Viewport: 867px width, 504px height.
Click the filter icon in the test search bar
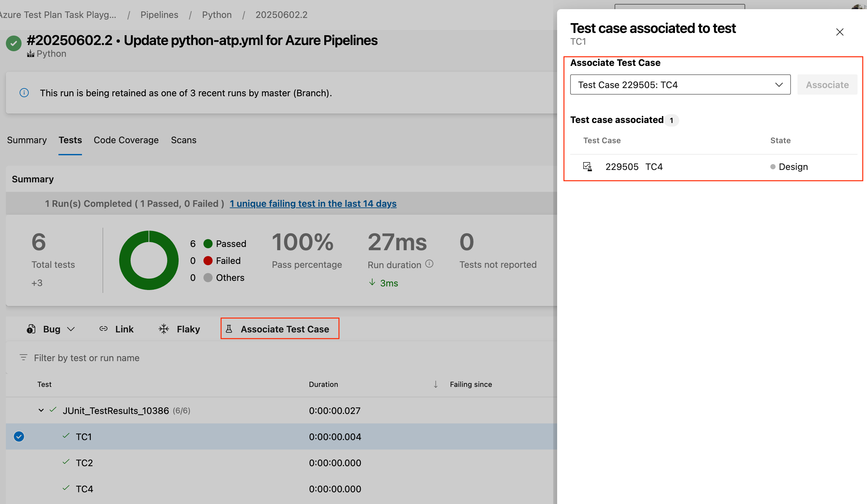[x=24, y=358]
